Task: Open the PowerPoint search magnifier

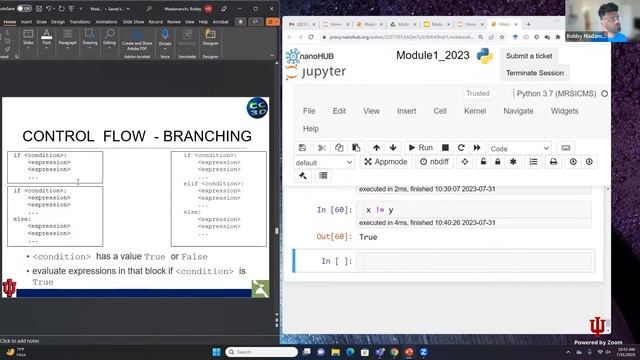Action: click(x=149, y=9)
